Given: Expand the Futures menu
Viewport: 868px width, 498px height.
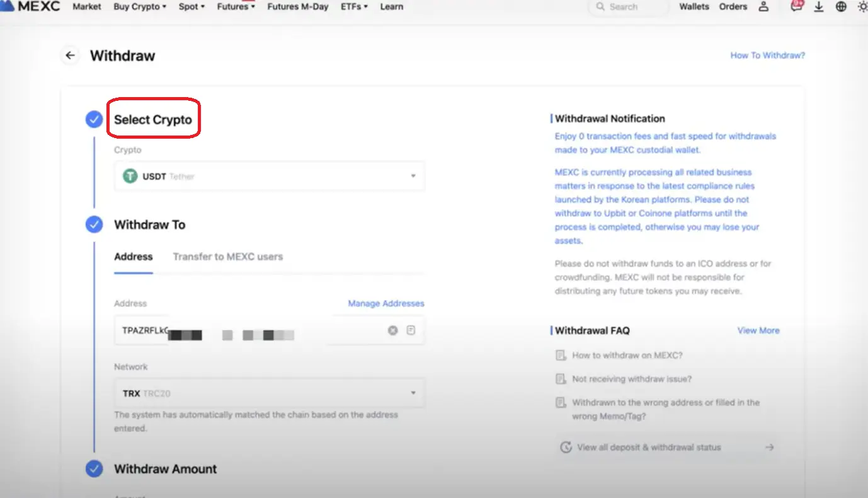Looking at the screenshot, I should click(x=236, y=7).
